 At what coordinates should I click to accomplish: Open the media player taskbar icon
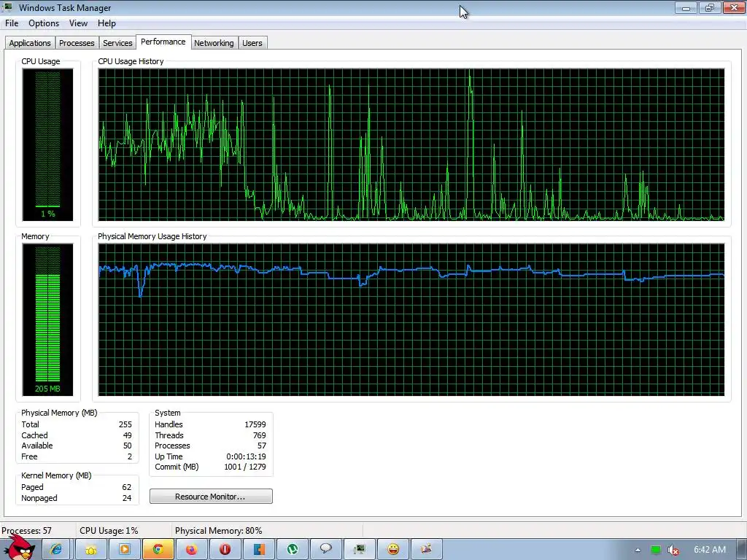(124, 550)
